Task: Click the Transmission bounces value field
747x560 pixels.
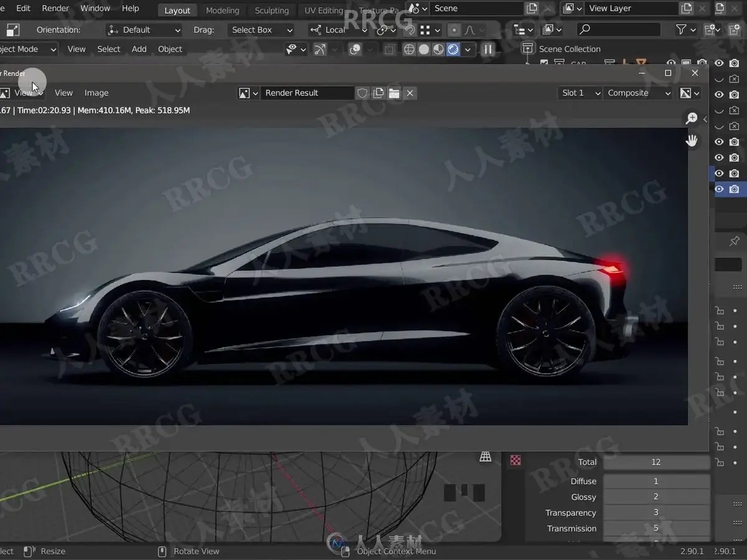Action: click(x=656, y=528)
